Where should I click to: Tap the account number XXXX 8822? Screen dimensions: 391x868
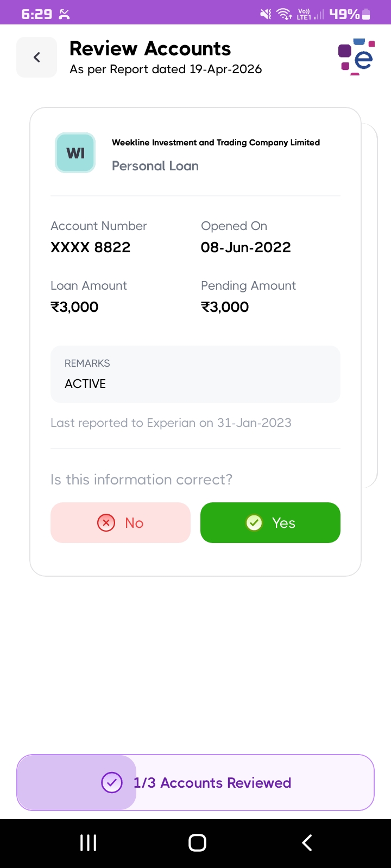coord(91,247)
